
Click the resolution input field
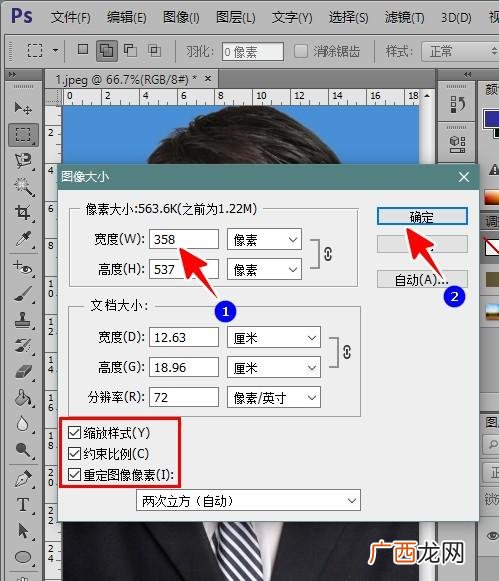184,397
